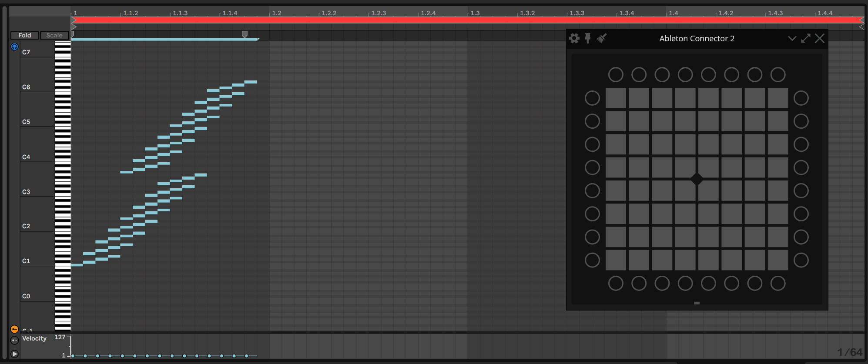Screen dimensions: 868x364
Task: Click the broom clear icon
Action: pos(602,38)
